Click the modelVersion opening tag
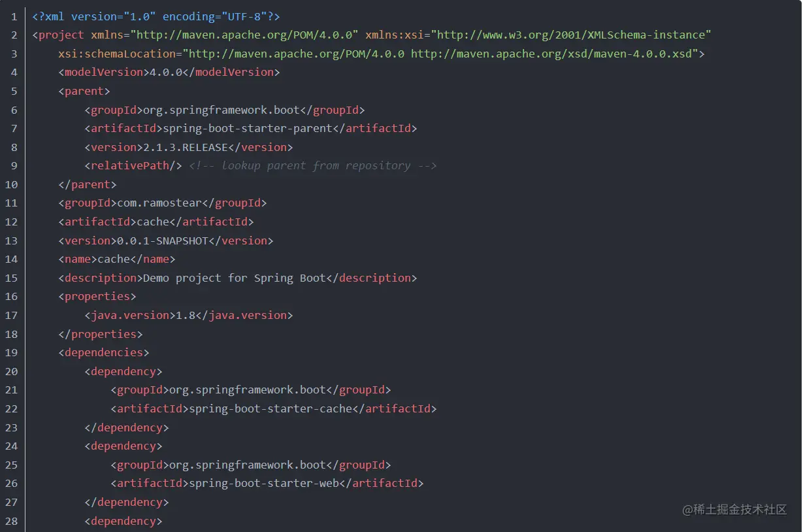Screen dimensions: 803x532 104,72
